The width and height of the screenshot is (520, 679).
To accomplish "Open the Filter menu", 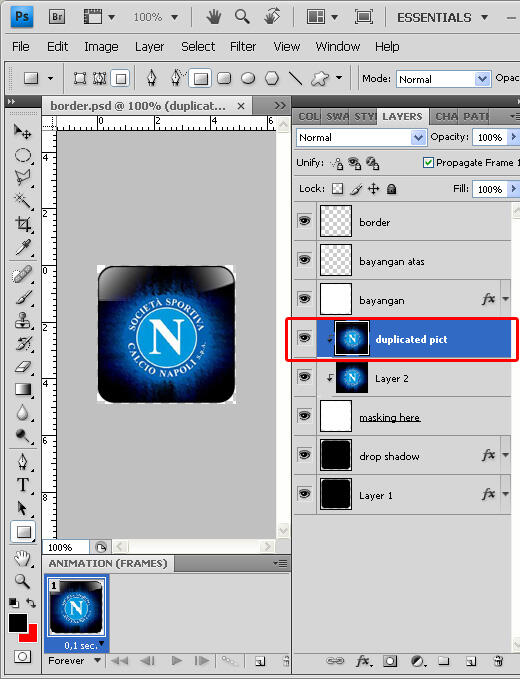I will point(243,46).
